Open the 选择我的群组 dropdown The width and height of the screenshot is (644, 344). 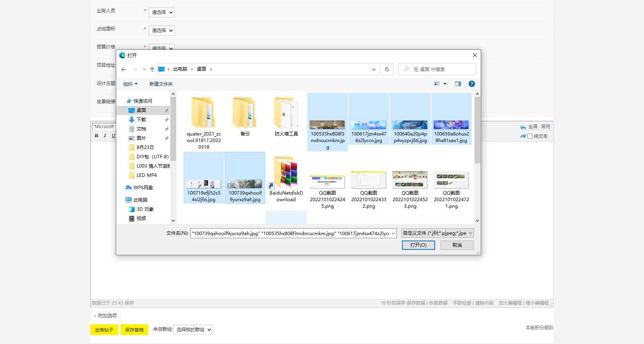[193, 330]
